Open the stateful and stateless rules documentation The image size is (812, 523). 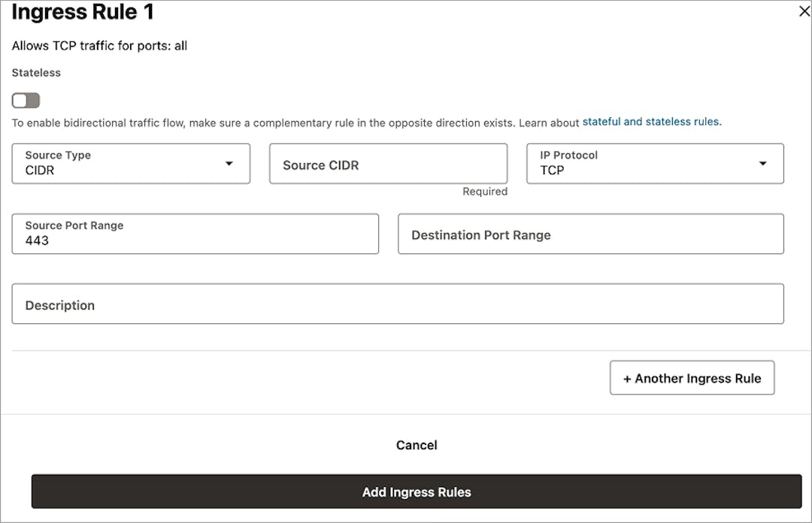click(x=650, y=121)
